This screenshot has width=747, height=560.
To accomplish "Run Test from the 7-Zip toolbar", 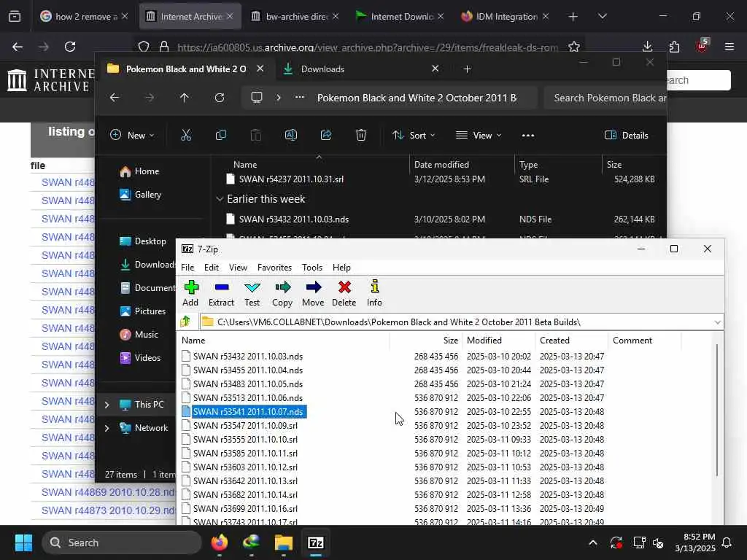I will coord(252,293).
